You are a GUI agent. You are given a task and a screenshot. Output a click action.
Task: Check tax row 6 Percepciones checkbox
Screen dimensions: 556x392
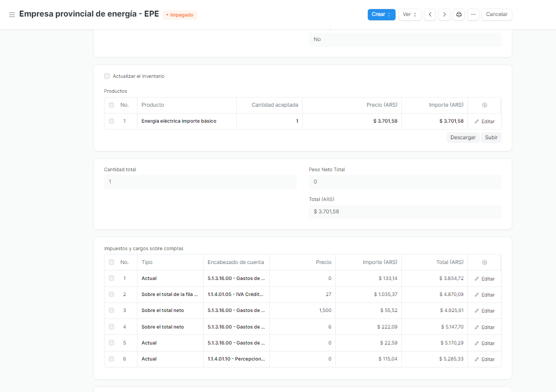tap(111, 359)
